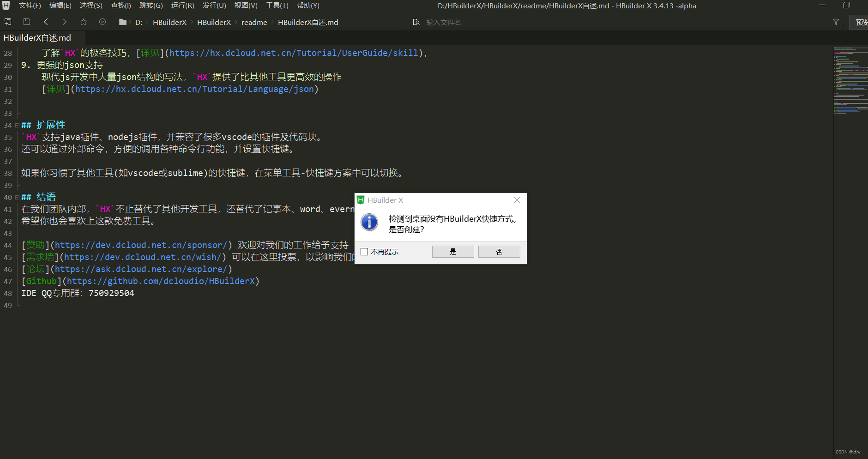
Task: Click the 否 button in the dialog
Action: coord(499,251)
